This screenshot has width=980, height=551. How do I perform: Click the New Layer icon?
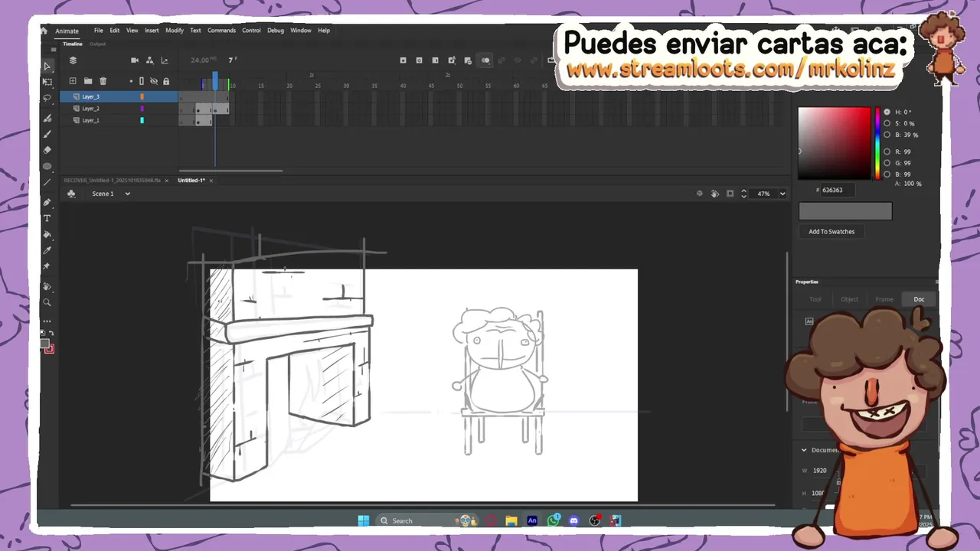tap(73, 81)
